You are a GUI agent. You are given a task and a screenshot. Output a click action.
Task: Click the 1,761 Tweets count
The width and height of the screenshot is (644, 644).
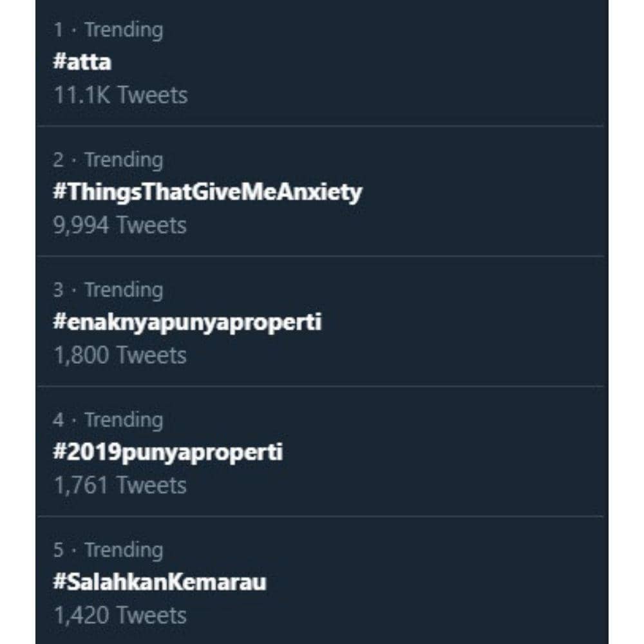120,486
